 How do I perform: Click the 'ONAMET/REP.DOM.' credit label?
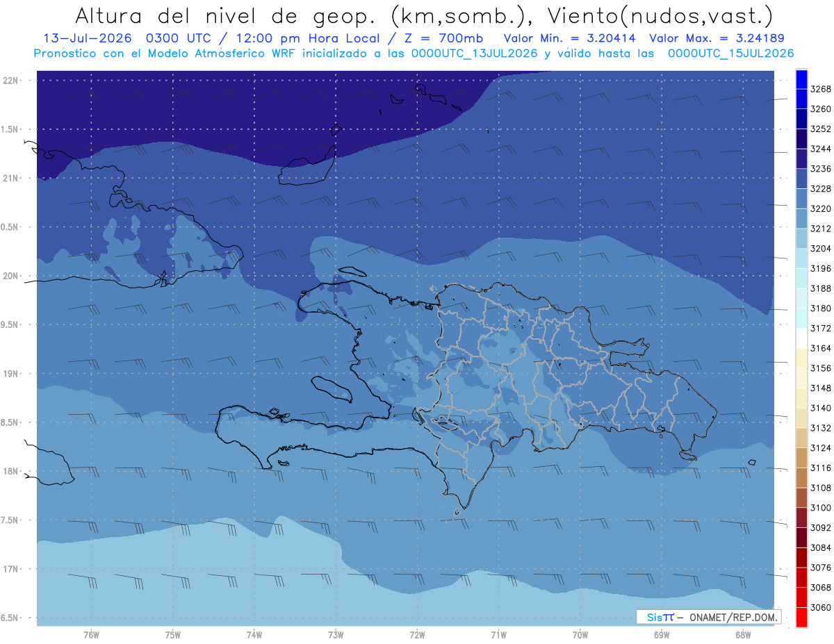click(x=733, y=617)
